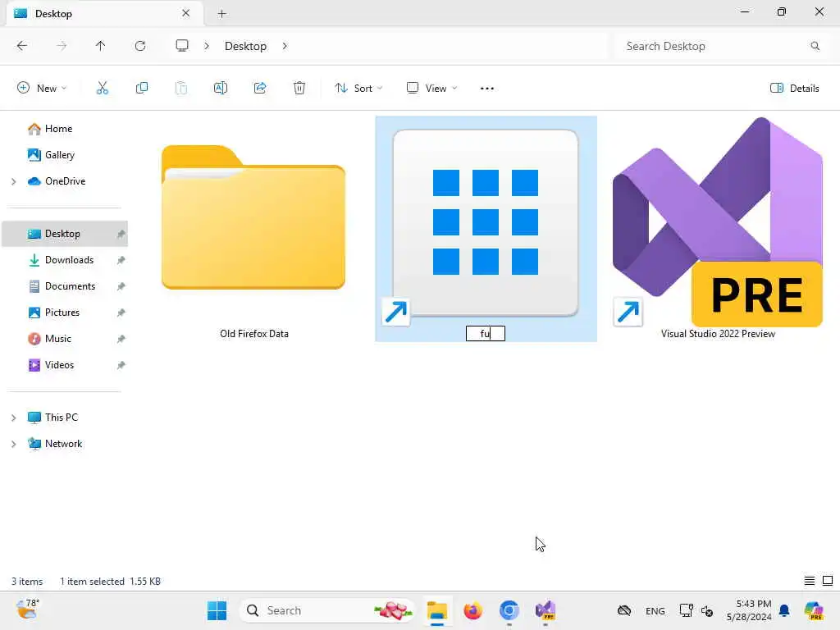Toggle the Details pane button
The height and width of the screenshot is (630, 840).
pos(794,89)
